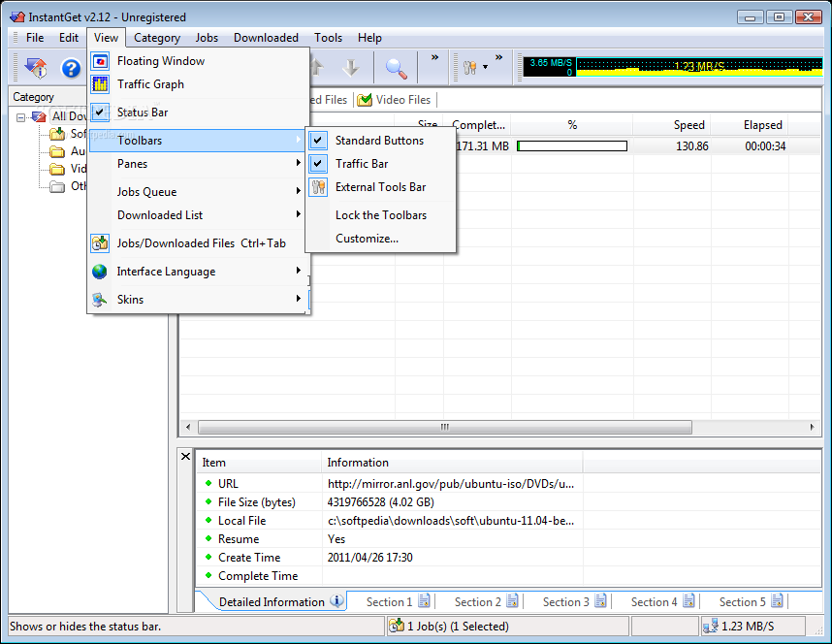Switch to Section 2 tab
832x644 pixels.
486,601
